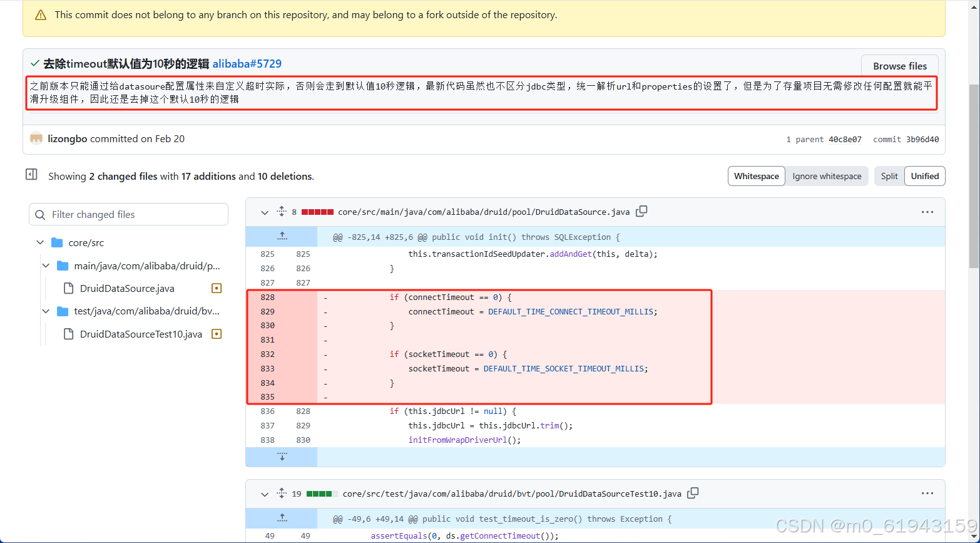Switch the diff view to Split
This screenshot has width=980, height=543.
[x=889, y=176]
